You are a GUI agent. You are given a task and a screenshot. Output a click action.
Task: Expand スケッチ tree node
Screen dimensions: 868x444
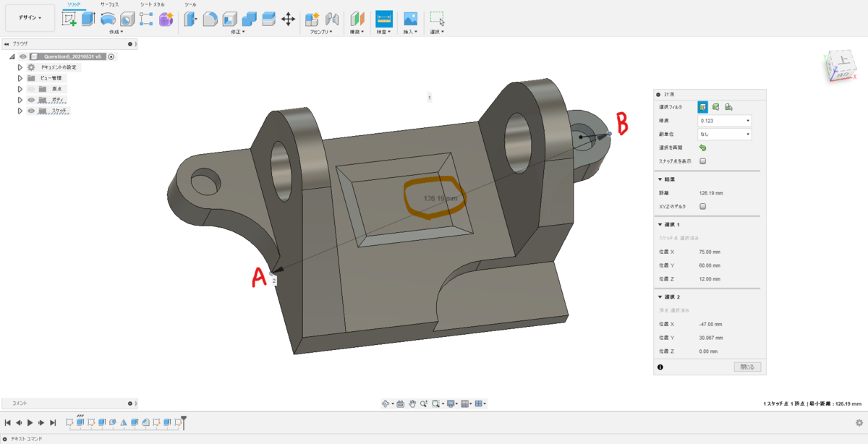(x=20, y=111)
